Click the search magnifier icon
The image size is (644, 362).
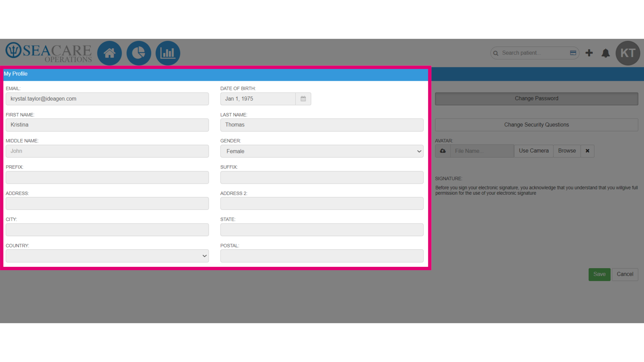click(496, 53)
